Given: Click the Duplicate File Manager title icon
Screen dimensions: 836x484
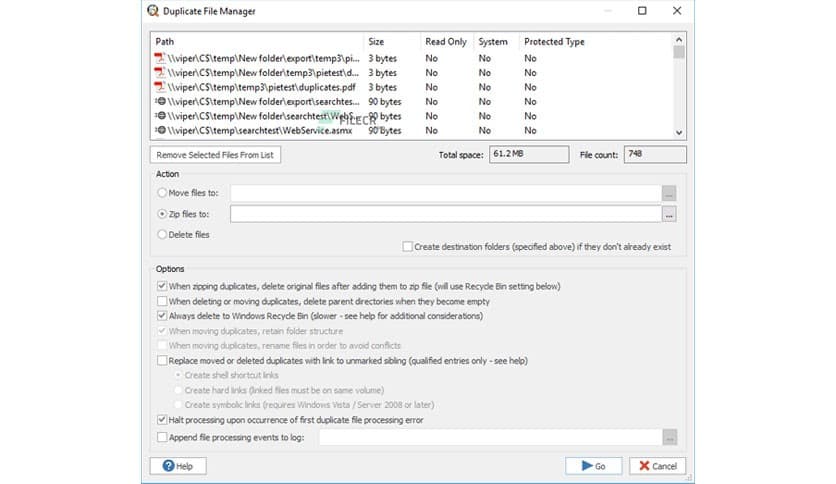Looking at the screenshot, I should (x=153, y=11).
